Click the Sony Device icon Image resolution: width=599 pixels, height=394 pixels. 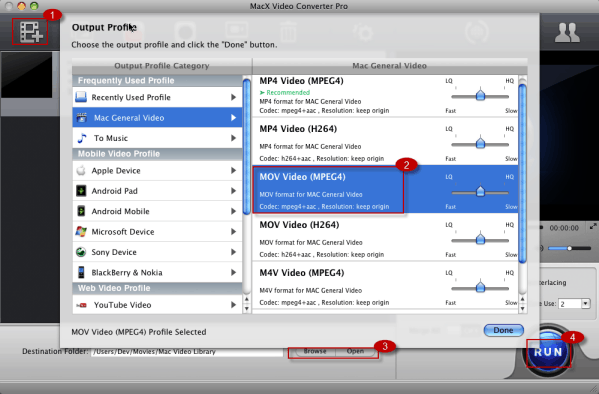81,252
